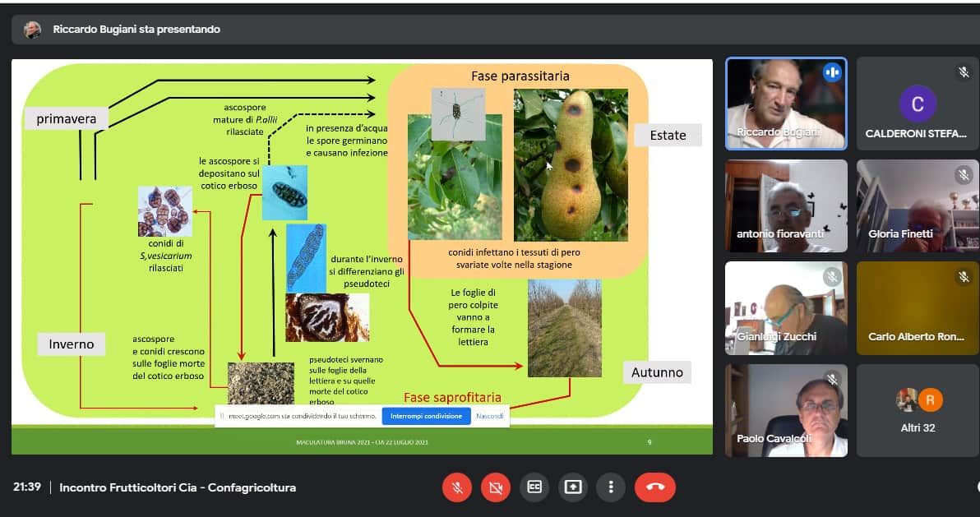Expand the Altri 32 participants tile

point(918,411)
